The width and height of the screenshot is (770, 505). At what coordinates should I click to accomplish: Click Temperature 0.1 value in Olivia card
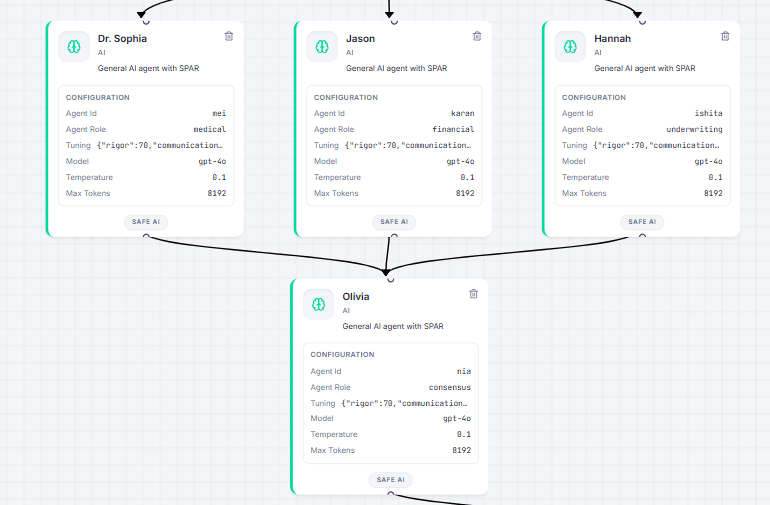[464, 434]
